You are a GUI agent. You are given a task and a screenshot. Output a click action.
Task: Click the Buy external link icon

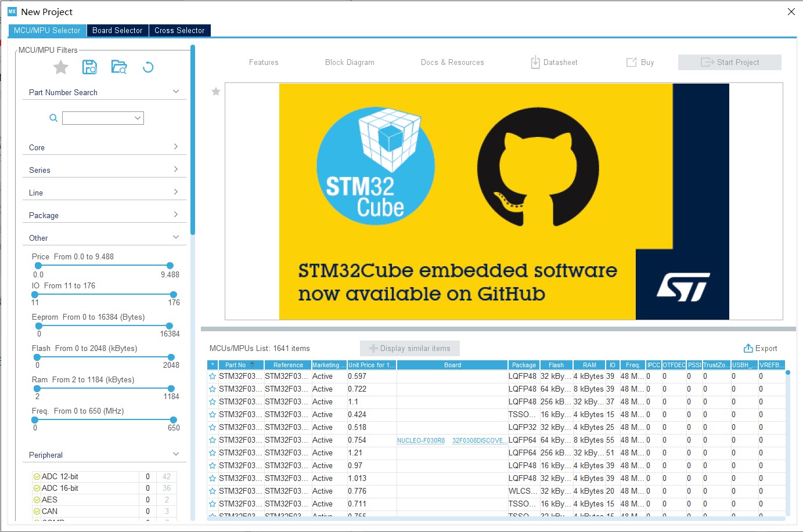click(631, 62)
